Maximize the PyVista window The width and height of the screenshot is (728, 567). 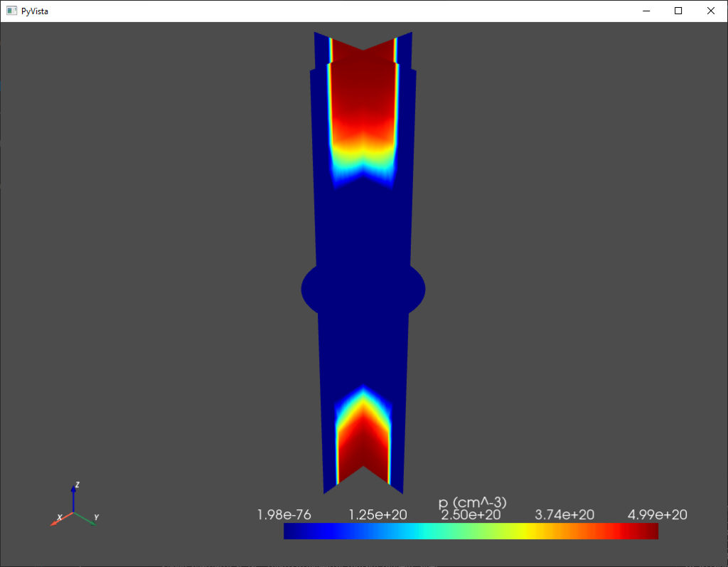coord(678,11)
